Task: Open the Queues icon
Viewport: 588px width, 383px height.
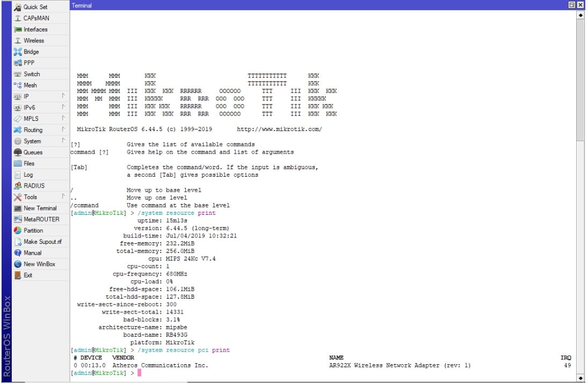Action: click(x=18, y=153)
